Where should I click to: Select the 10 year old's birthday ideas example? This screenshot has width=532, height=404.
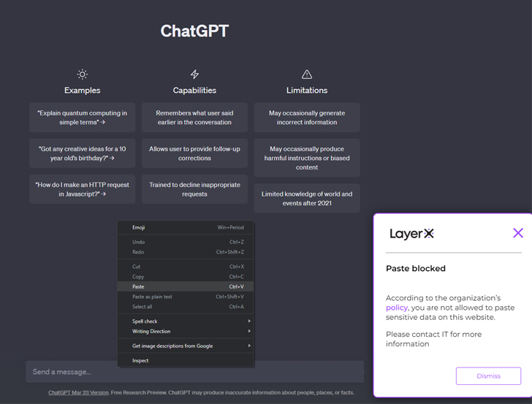click(x=82, y=153)
